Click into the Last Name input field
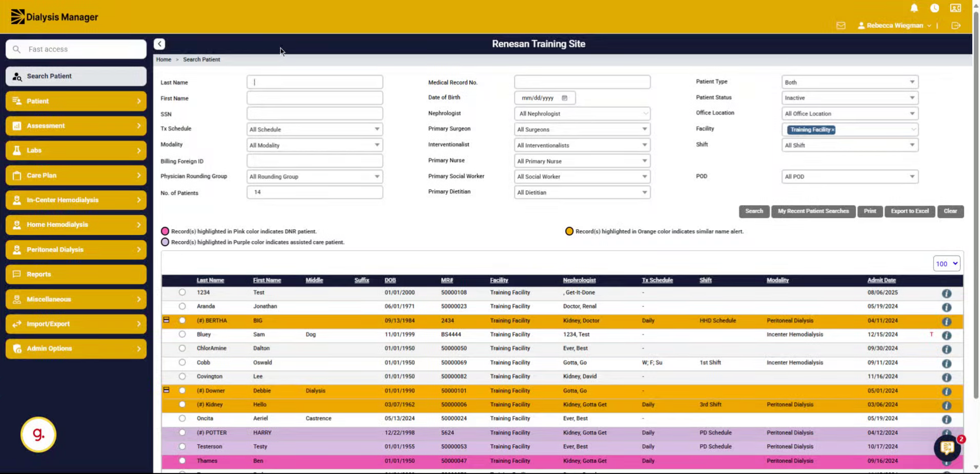Screen dimensions: 980x474 (314, 82)
